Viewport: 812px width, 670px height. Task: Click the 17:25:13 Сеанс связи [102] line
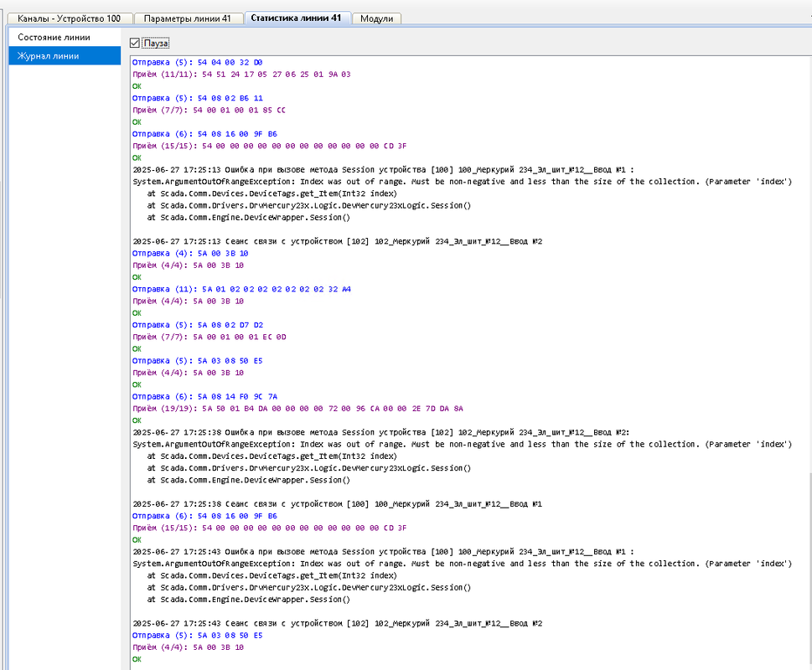[337, 241]
